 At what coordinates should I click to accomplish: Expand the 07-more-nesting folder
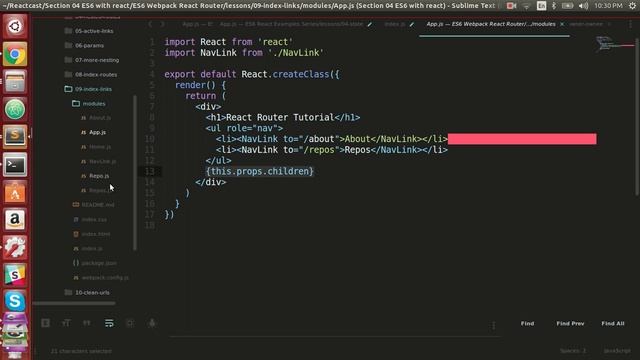tap(91, 60)
